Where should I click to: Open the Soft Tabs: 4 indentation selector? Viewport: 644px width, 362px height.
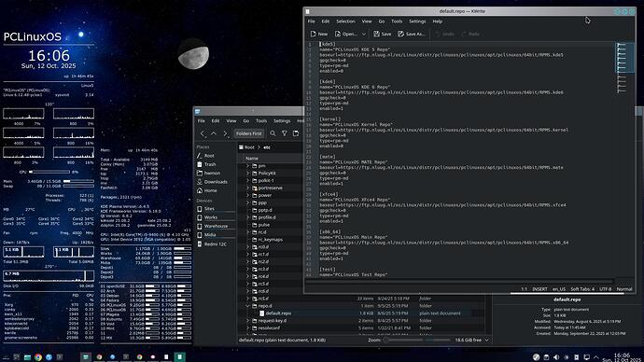582,289
